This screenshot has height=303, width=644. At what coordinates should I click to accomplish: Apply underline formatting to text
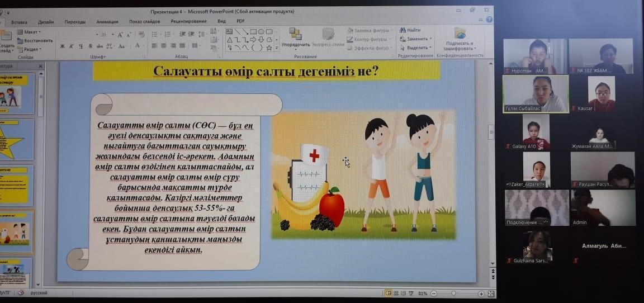pyautogui.click(x=81, y=46)
